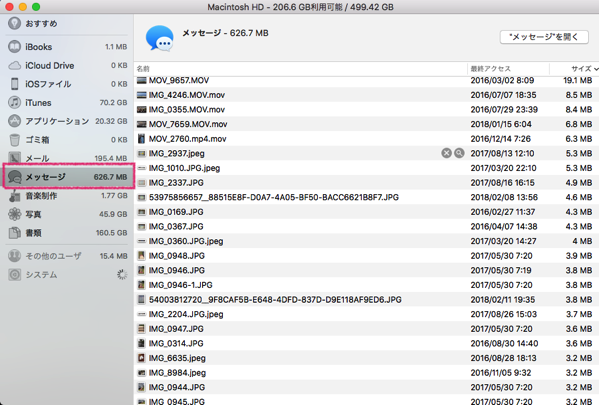The image size is (599, 405).
Task: Open the "メッセージ"を開く button
Action: (x=544, y=37)
